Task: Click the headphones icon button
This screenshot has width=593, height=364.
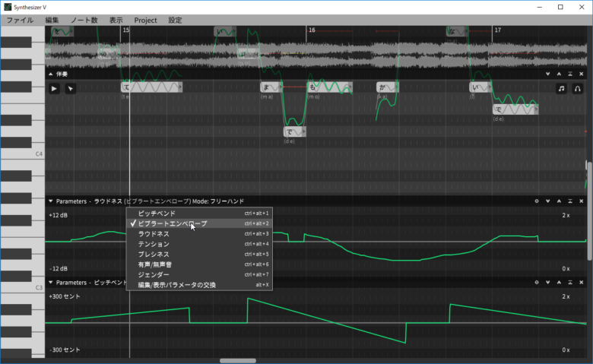Action: click(578, 88)
